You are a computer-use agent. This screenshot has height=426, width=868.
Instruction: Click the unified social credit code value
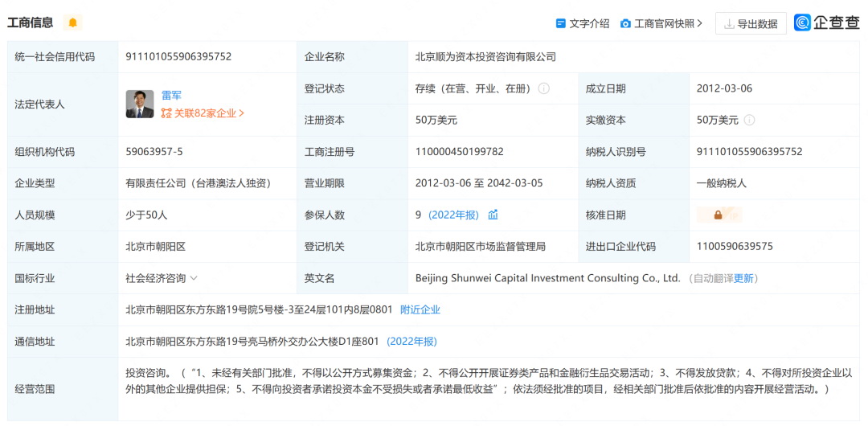pyautogui.click(x=178, y=57)
